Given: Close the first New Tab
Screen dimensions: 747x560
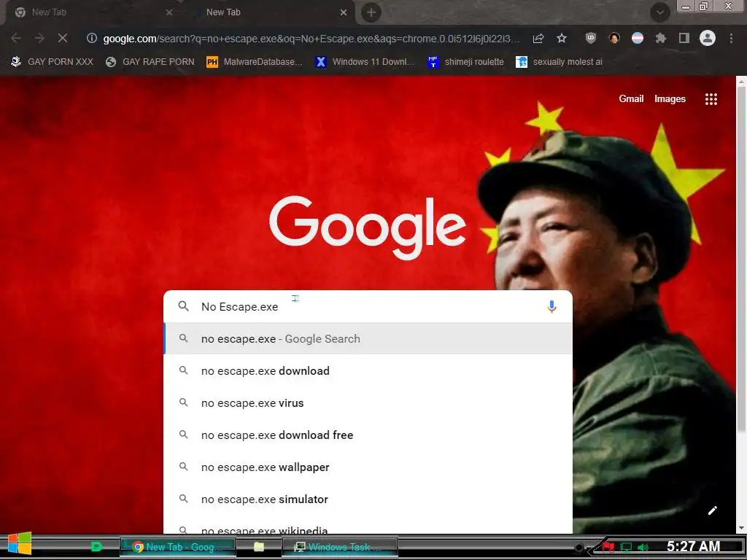Looking at the screenshot, I should pyautogui.click(x=169, y=12).
